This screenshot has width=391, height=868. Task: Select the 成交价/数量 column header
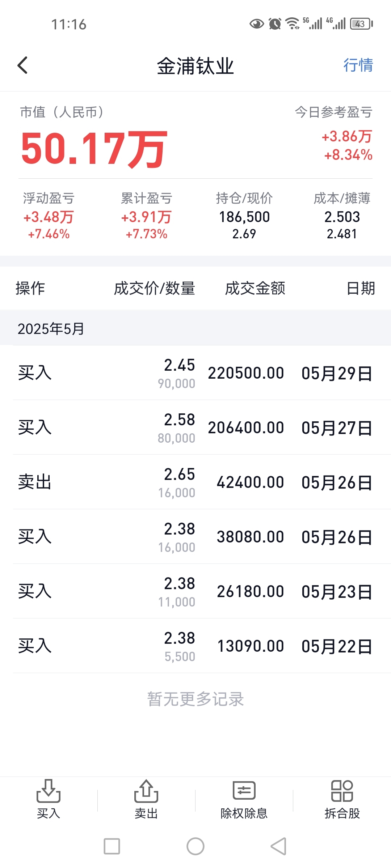coord(155,288)
